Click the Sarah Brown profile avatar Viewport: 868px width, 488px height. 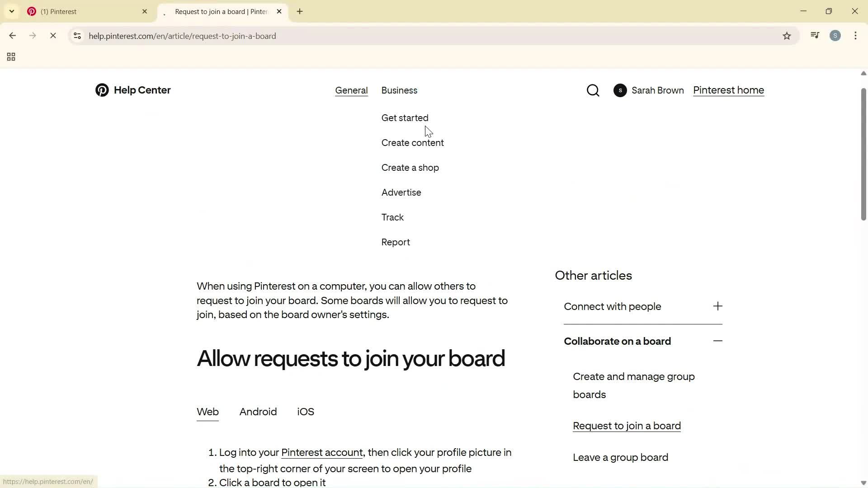(x=620, y=90)
